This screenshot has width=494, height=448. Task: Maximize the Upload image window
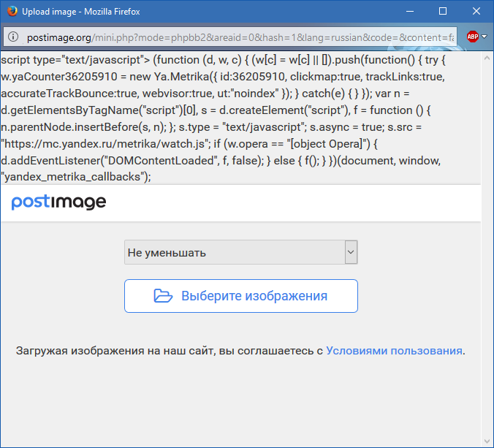click(x=443, y=12)
